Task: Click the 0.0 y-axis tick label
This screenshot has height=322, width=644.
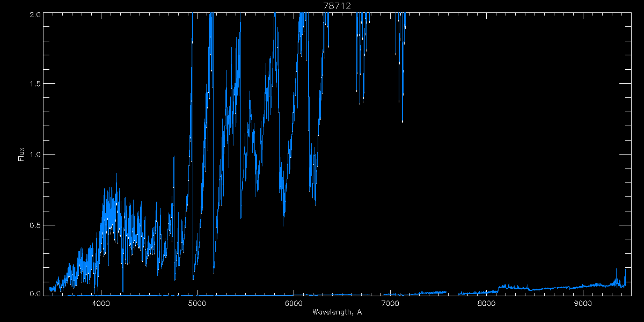Action: click(34, 293)
